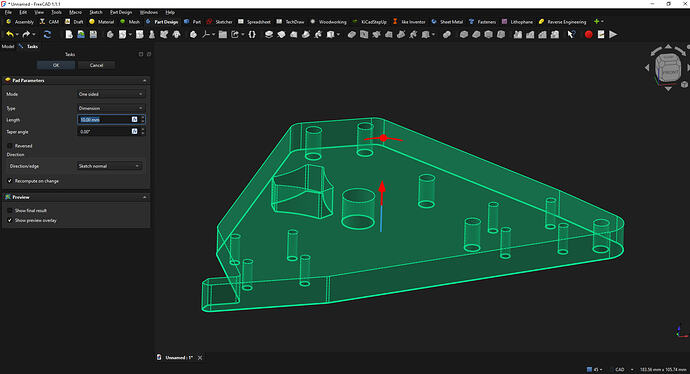Uncheck Recompute on change
Image resolution: width=690 pixels, height=374 pixels.
(x=10, y=181)
